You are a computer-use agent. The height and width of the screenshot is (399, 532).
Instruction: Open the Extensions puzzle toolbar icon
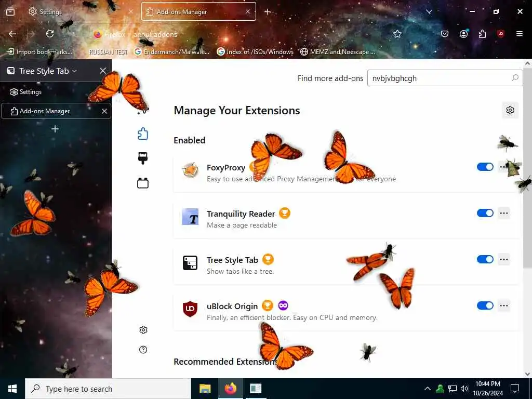pyautogui.click(x=482, y=34)
